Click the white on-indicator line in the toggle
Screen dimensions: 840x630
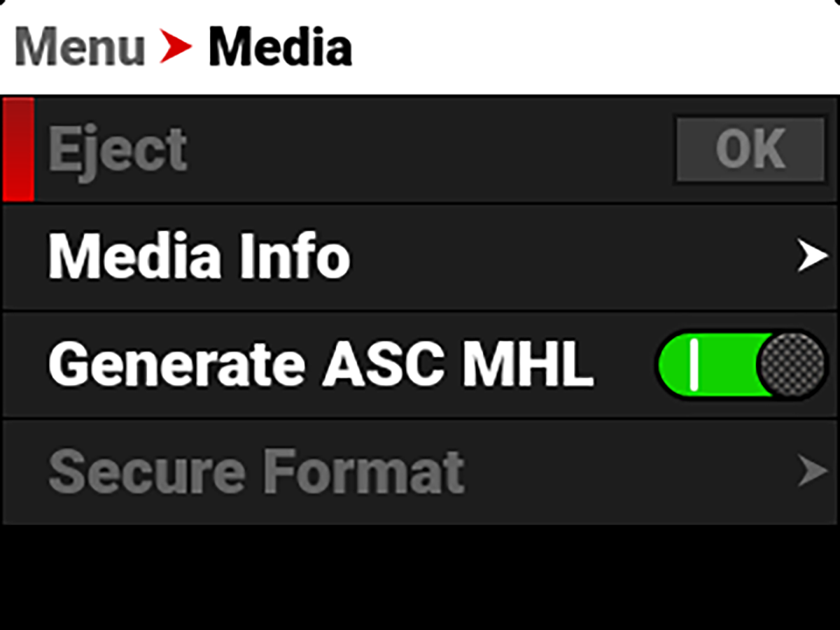click(x=694, y=365)
